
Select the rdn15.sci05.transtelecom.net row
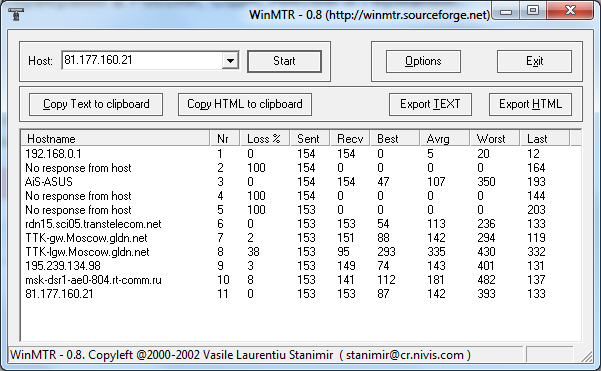(x=300, y=224)
